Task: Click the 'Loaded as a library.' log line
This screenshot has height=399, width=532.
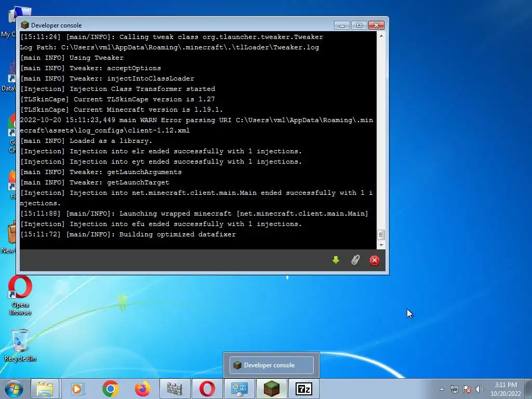Action: click(x=86, y=141)
